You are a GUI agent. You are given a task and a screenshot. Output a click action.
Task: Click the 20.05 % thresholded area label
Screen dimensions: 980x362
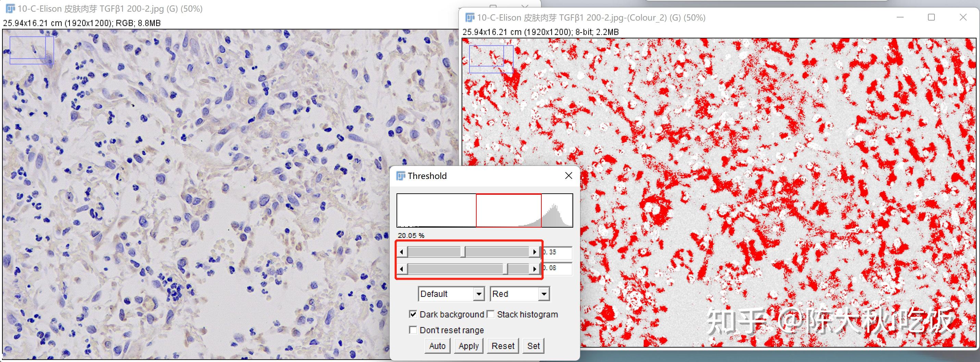click(411, 236)
